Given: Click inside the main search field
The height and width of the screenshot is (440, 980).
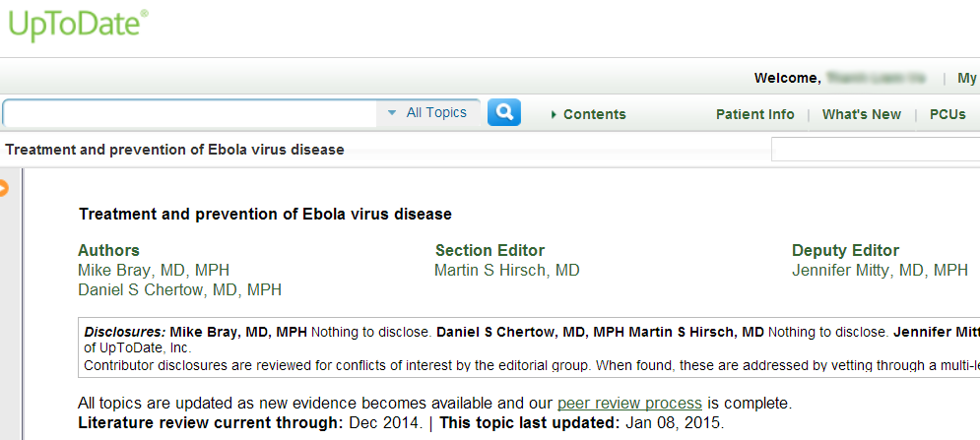Looking at the screenshot, I should tap(190, 113).
